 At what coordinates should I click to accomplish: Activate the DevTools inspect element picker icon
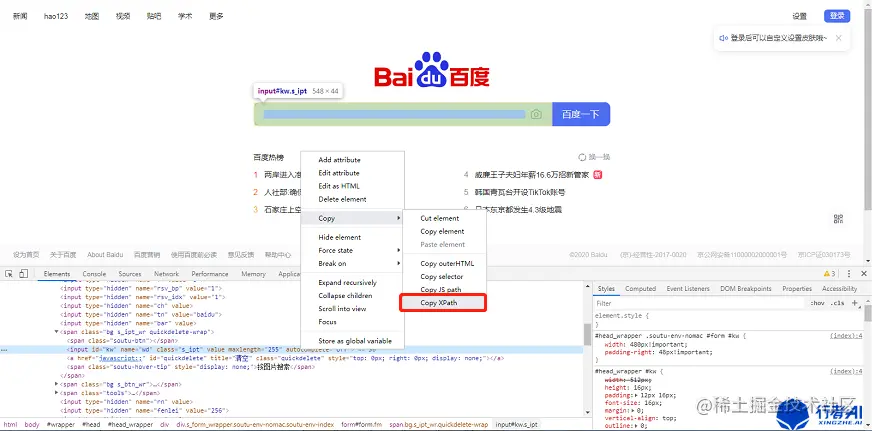tap(9, 274)
